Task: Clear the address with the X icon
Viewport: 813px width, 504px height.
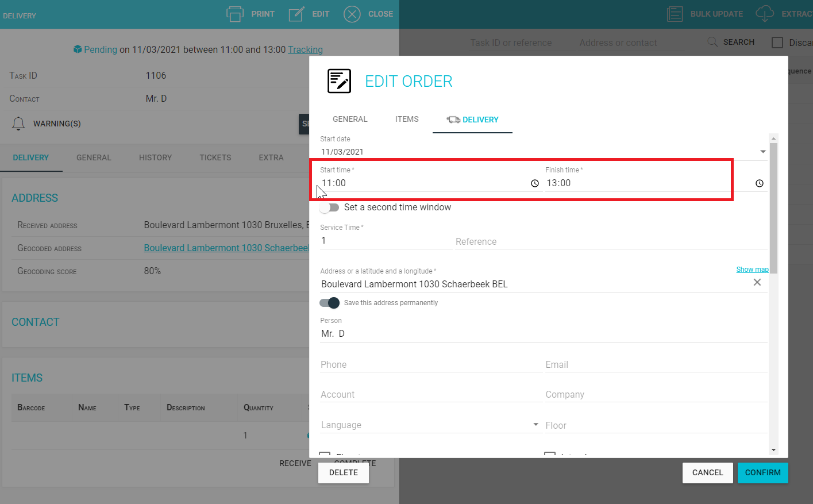Action: 757,282
